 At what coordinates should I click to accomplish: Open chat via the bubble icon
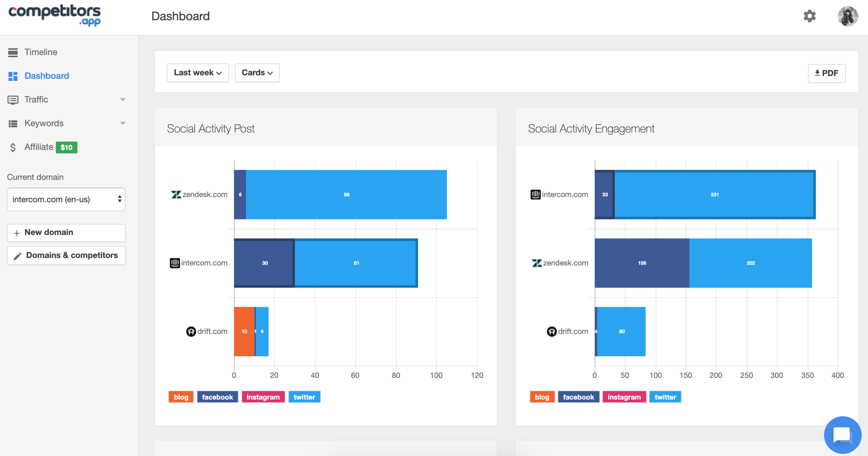pyautogui.click(x=842, y=435)
